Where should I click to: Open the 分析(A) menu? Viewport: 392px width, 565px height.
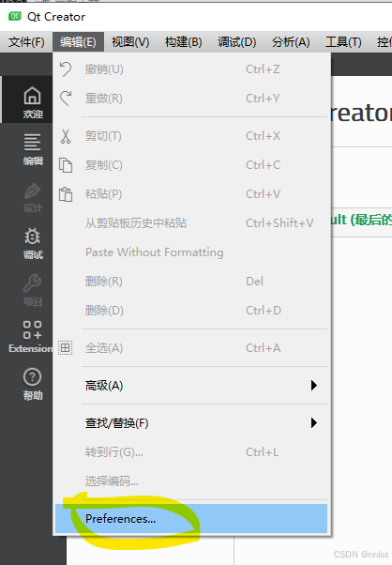click(x=291, y=42)
